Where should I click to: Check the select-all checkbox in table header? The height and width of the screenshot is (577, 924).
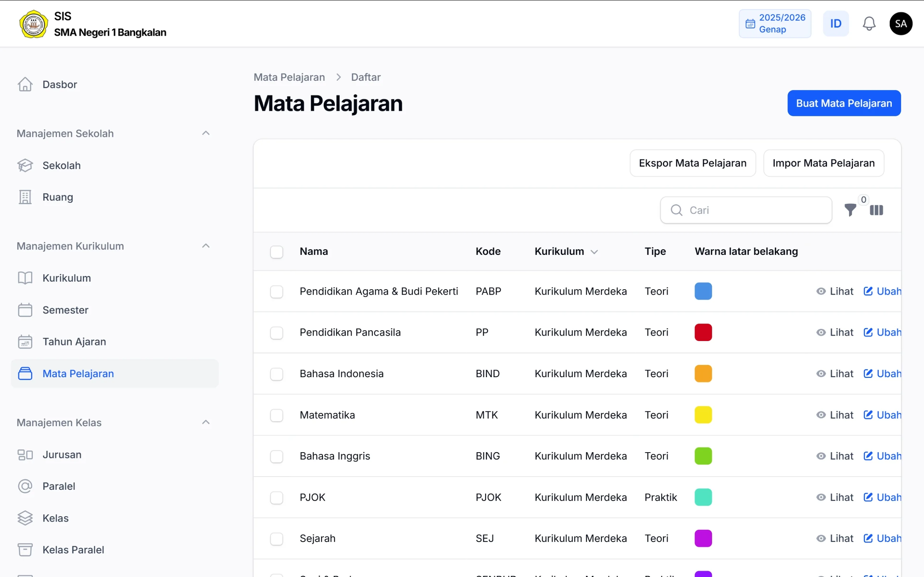coord(277,252)
